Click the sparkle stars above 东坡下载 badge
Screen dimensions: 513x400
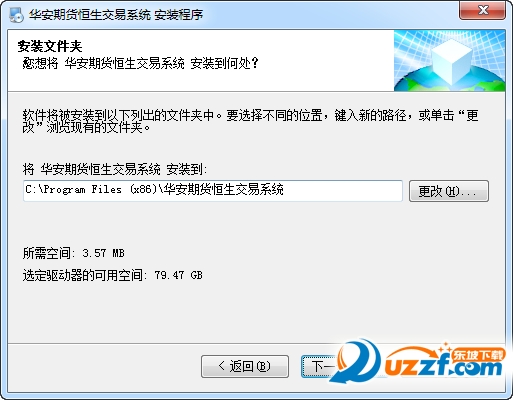pos(445,347)
